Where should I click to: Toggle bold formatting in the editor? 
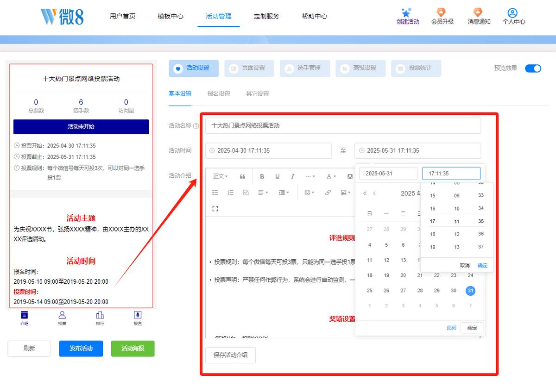pyautogui.click(x=262, y=176)
